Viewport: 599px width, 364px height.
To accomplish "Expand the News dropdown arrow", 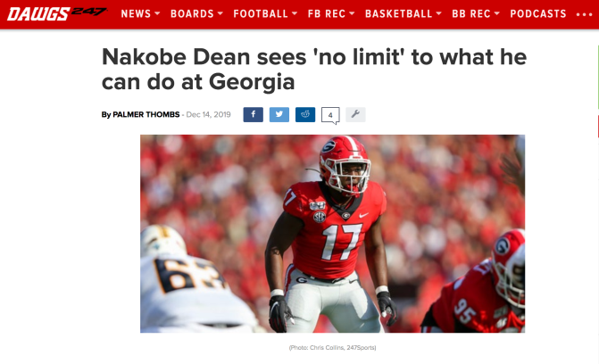I will (x=157, y=13).
